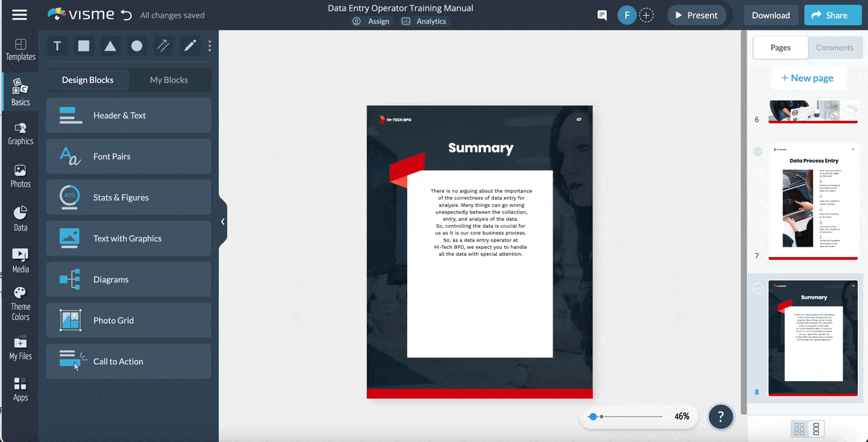Select the Text tool icon
This screenshot has width=868, height=442.
point(58,46)
